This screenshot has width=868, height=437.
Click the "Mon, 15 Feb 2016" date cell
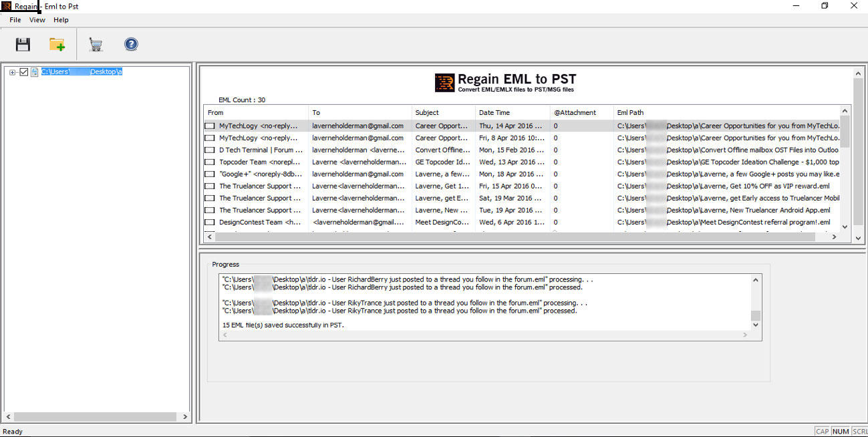[511, 150]
